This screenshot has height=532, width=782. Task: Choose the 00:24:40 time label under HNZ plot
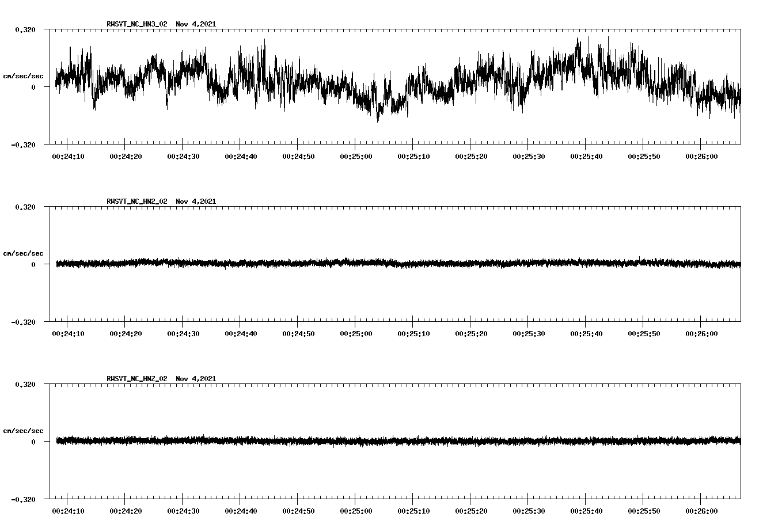click(x=241, y=511)
